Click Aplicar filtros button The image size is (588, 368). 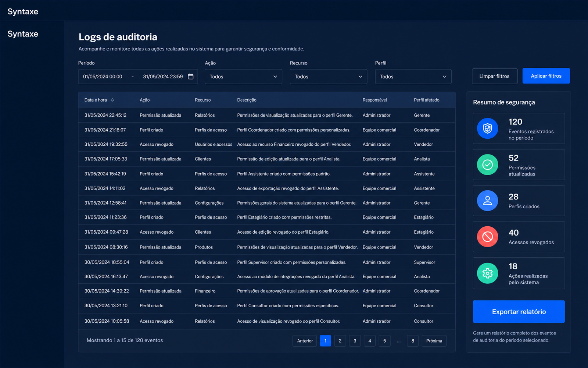[546, 76]
